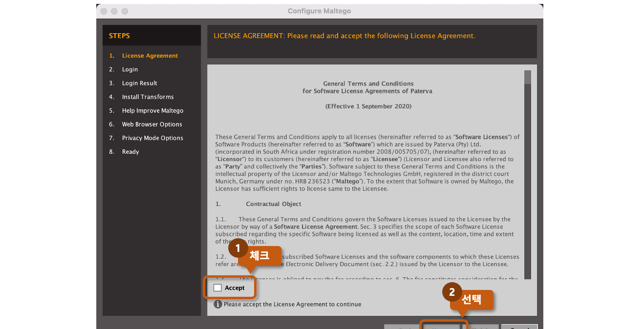Click the info icon beside license notice

click(218, 304)
